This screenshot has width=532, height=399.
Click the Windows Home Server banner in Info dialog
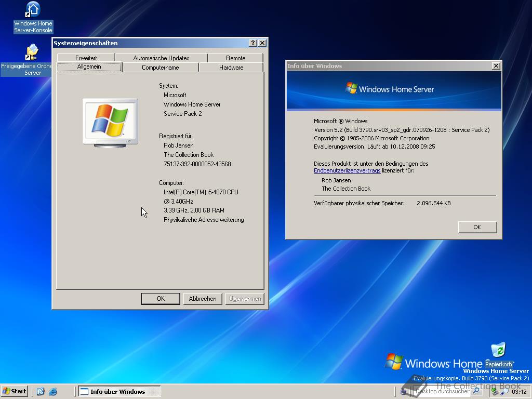394,90
